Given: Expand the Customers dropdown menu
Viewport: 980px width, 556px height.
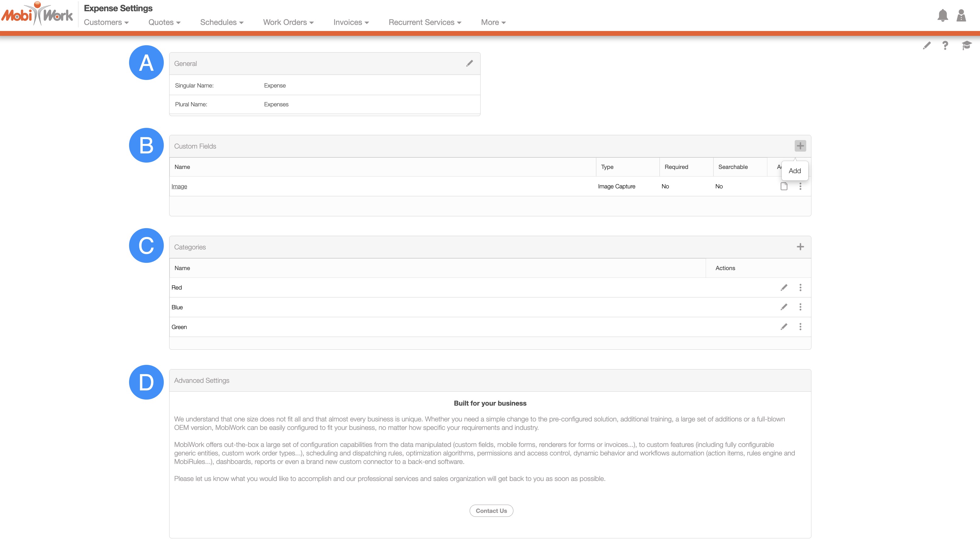Looking at the screenshot, I should click(x=106, y=22).
